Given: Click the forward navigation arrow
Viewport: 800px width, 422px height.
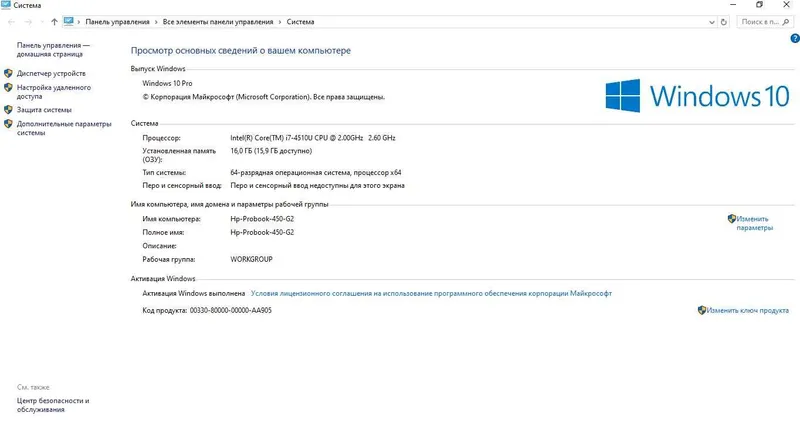Looking at the screenshot, I should click(x=28, y=22).
